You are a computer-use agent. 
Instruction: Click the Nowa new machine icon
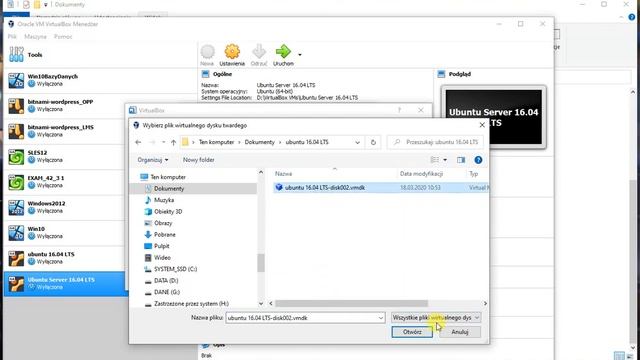click(207, 55)
